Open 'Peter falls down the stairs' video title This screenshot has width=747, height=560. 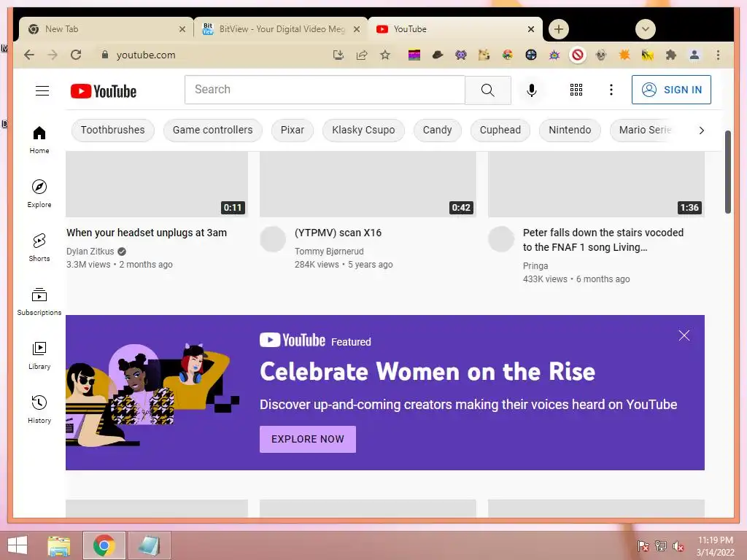pyautogui.click(x=603, y=240)
